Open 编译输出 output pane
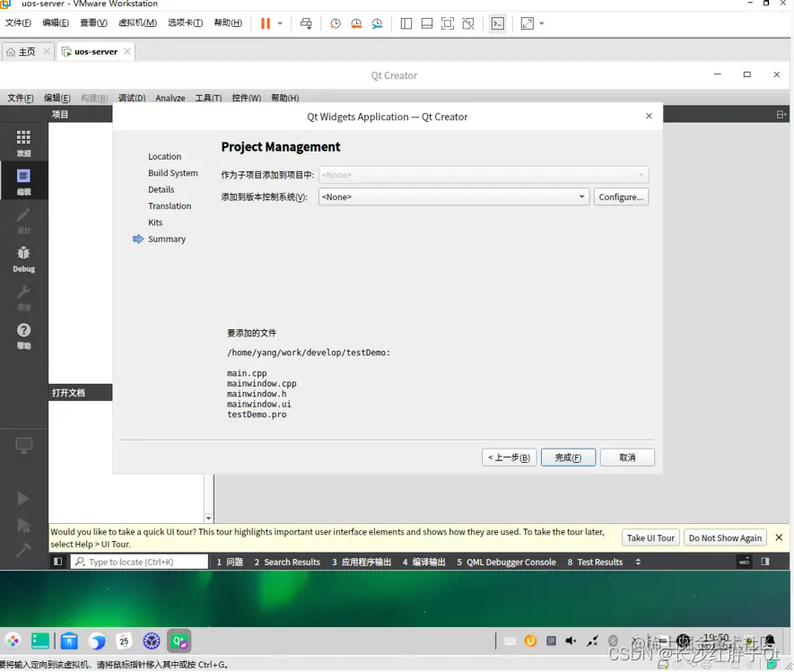Viewport: 794px width, 672px height. 423,562
